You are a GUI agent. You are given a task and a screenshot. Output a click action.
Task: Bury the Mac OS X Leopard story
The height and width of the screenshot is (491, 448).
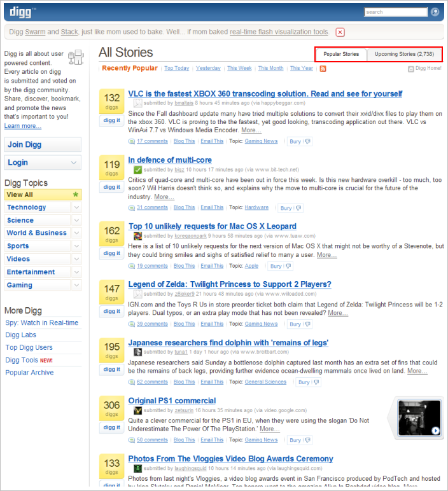281,266
